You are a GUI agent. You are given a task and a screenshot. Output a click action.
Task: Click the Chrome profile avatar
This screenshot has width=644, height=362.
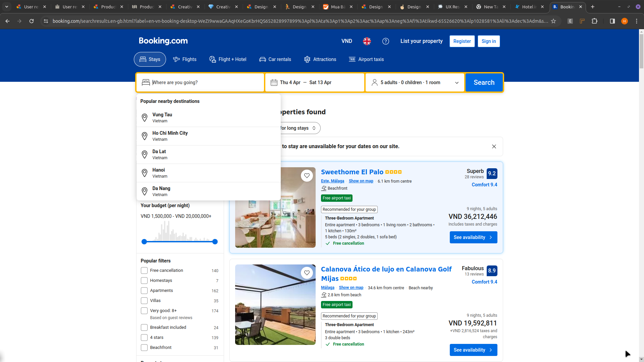(x=624, y=21)
